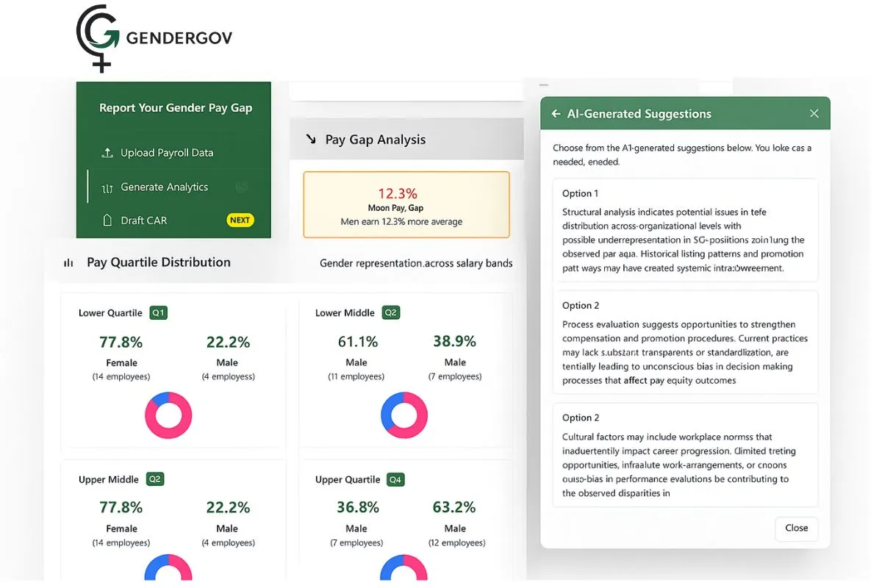
Task: Click the 77.8% value in Upper Middle
Action: pos(121,508)
